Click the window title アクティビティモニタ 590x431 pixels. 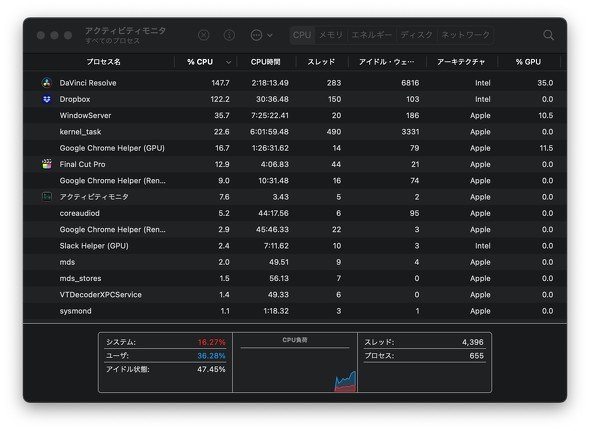[x=125, y=31]
